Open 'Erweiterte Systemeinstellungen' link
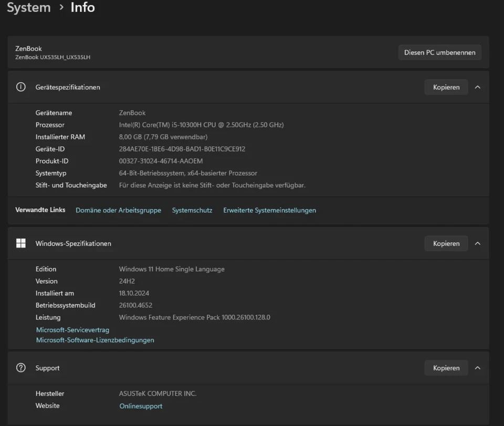The height and width of the screenshot is (426, 504). (269, 210)
